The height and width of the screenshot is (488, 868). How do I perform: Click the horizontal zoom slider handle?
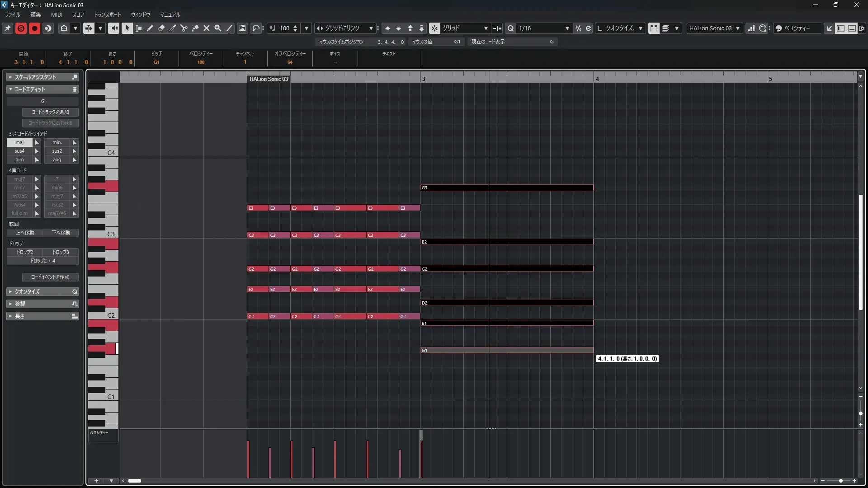(x=840, y=481)
